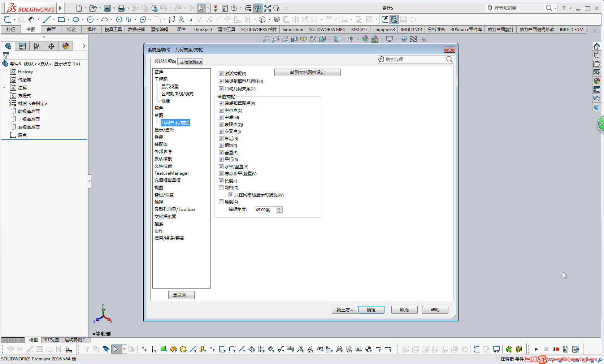Click the 帮助 button
604x364 pixels.
pos(435,310)
